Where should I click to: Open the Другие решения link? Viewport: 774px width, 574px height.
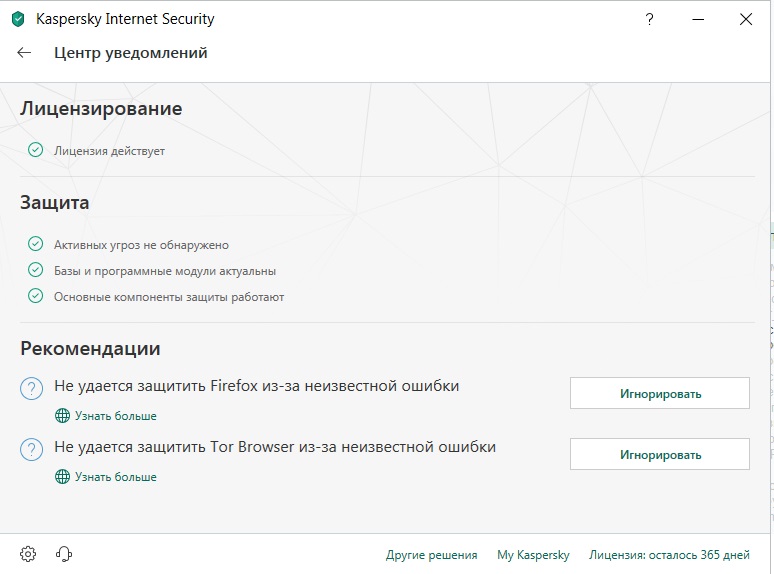tap(431, 555)
